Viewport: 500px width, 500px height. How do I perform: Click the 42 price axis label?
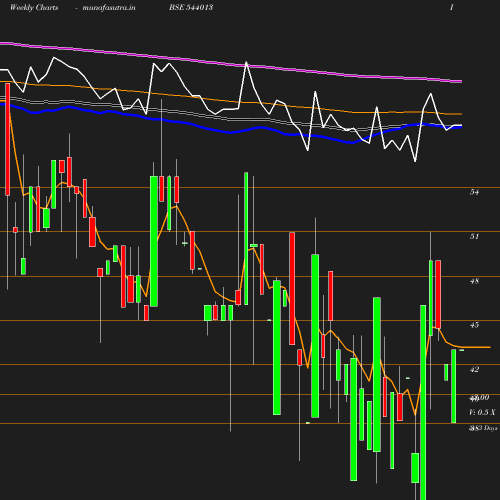[474, 370]
